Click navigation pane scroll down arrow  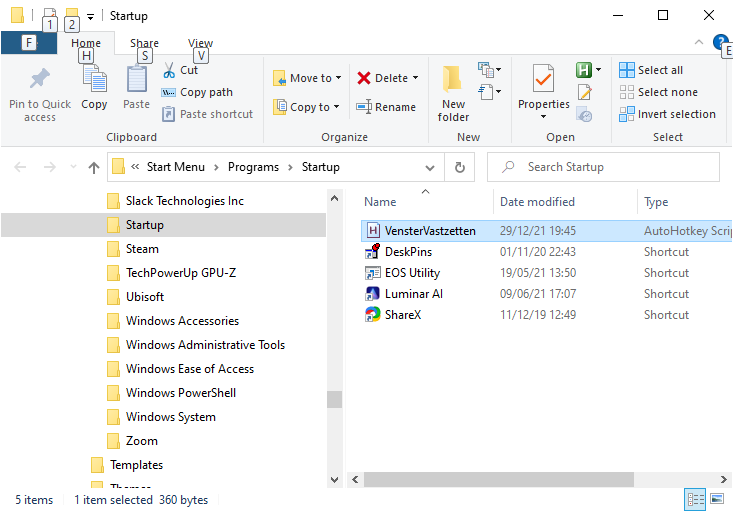(x=334, y=480)
